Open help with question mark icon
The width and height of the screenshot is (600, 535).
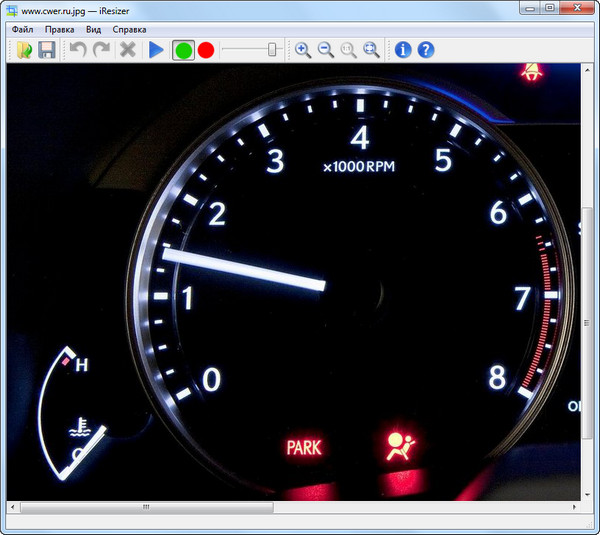[x=426, y=50]
